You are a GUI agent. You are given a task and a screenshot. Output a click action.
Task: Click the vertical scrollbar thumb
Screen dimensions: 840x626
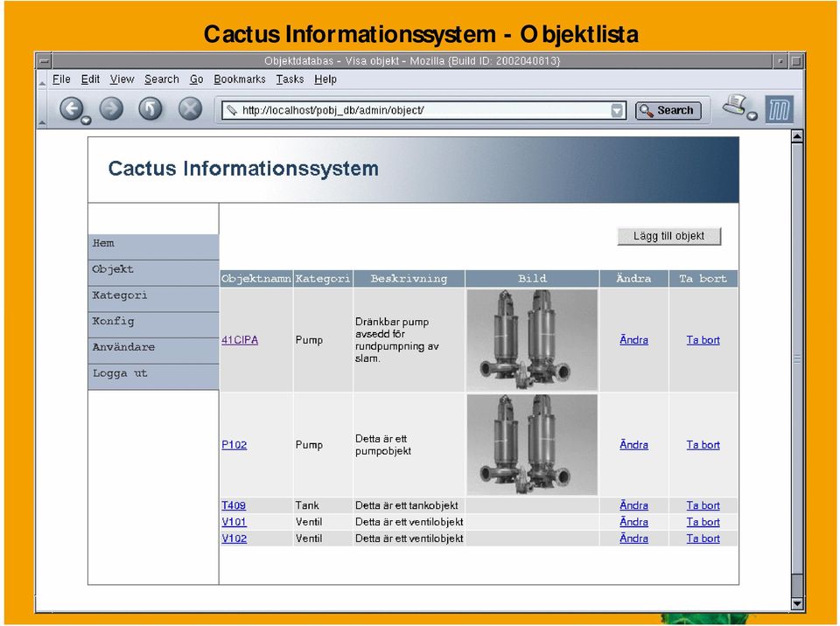tap(797, 358)
